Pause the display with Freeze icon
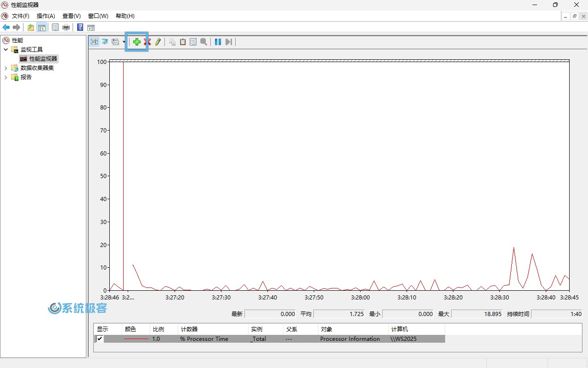This screenshot has width=588, height=368. [x=218, y=42]
